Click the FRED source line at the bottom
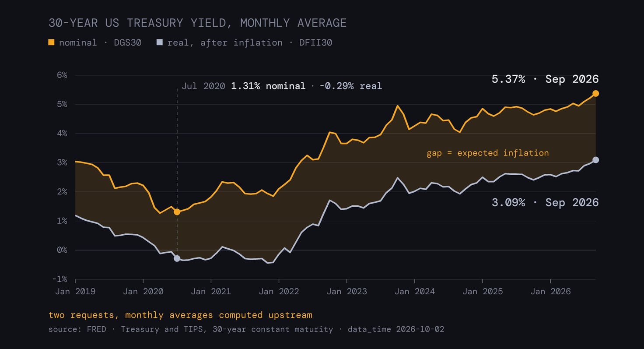The height and width of the screenshot is (349, 644). pos(246,329)
